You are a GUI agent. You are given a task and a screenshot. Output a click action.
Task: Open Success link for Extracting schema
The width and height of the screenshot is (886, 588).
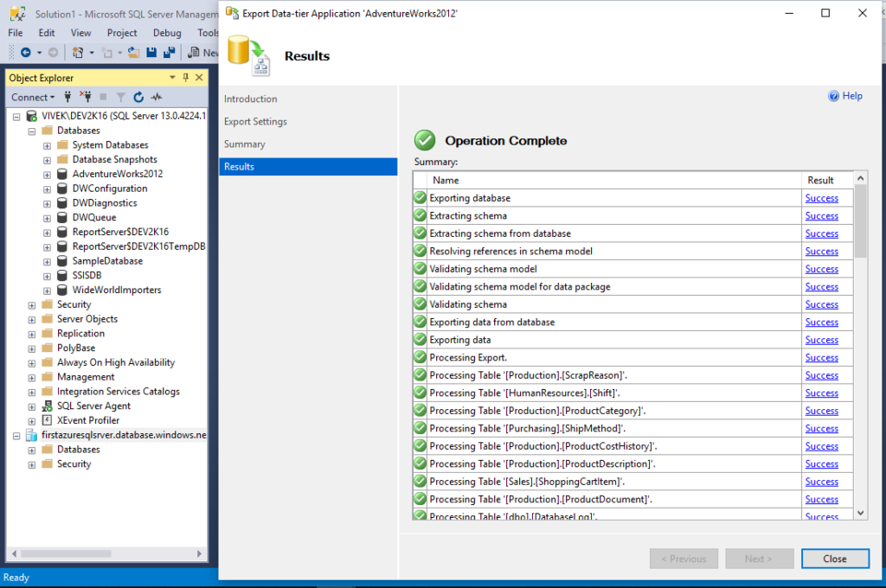(821, 216)
